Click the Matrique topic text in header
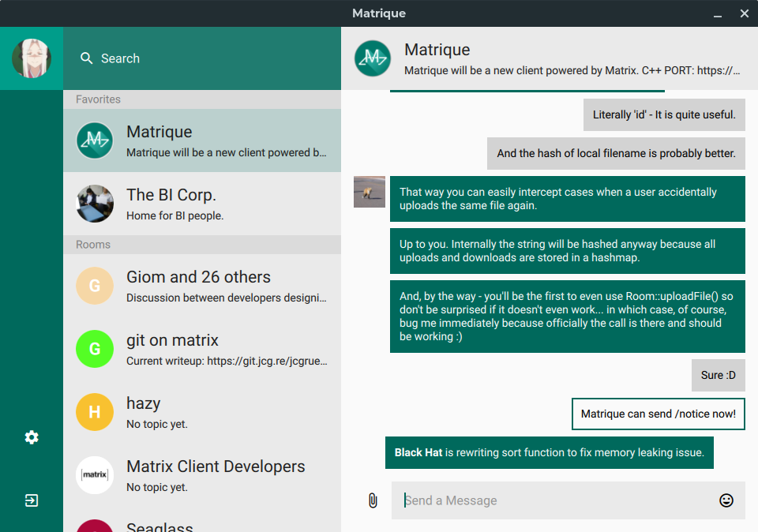Screen dimensions: 758x532 (572, 70)
